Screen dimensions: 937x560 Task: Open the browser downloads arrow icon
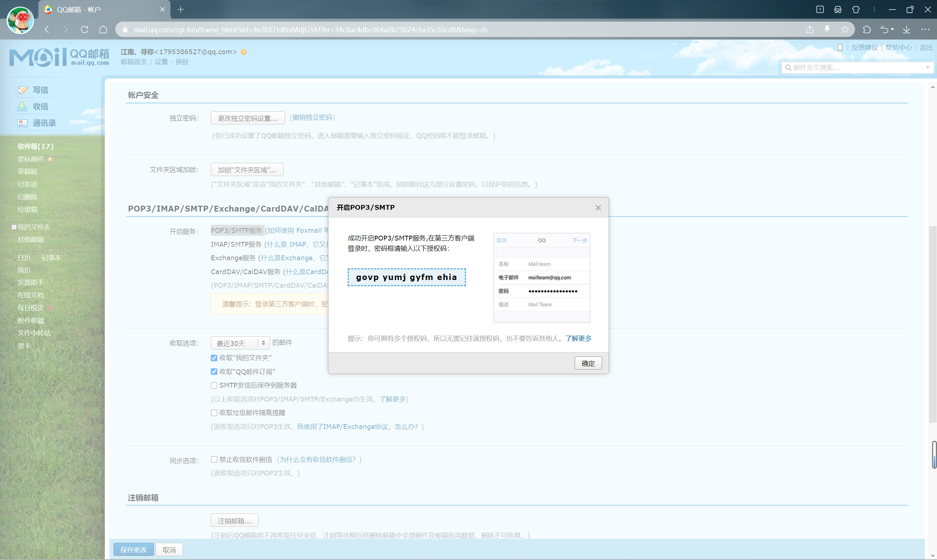(x=906, y=29)
